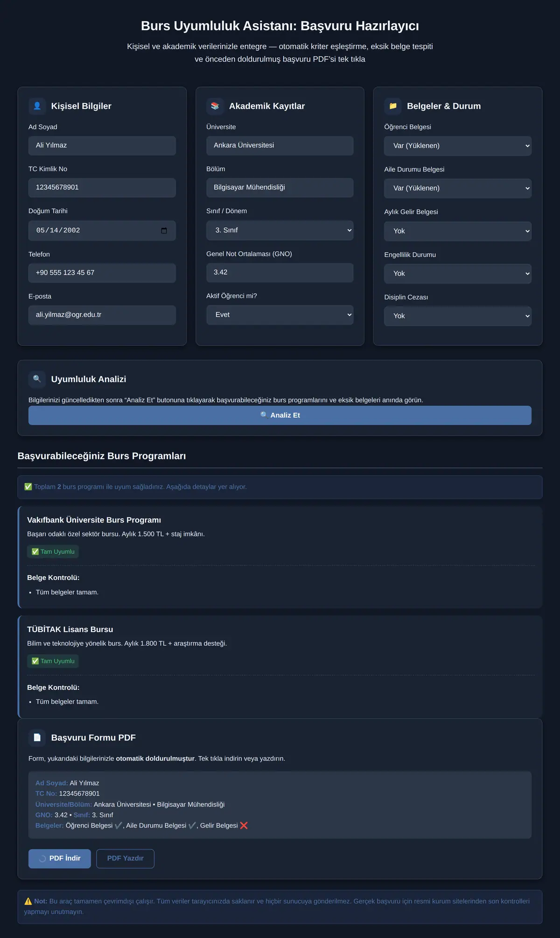Expand the Disiplin Cezası dropdown
This screenshot has height=938, width=560.
pyautogui.click(x=458, y=316)
